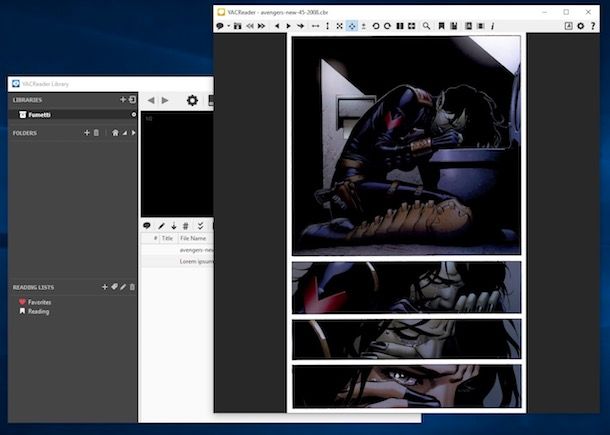Edit comic info with pencil icon

161,226
